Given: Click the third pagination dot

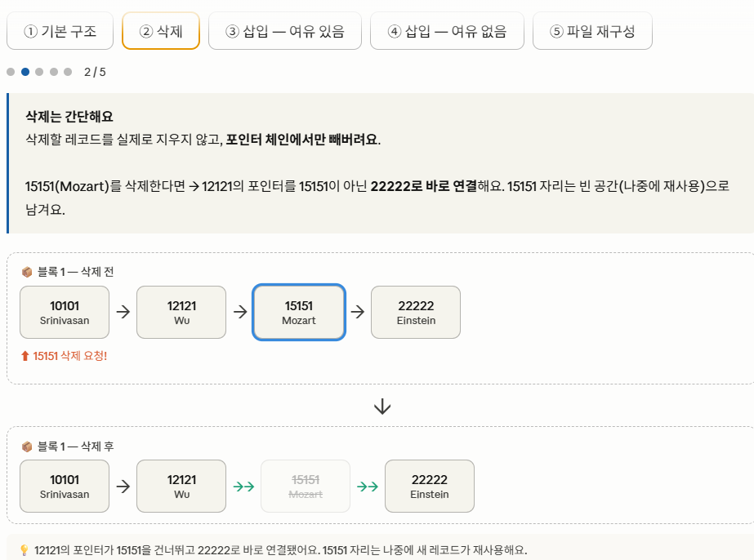Looking at the screenshot, I should click(x=39, y=72).
